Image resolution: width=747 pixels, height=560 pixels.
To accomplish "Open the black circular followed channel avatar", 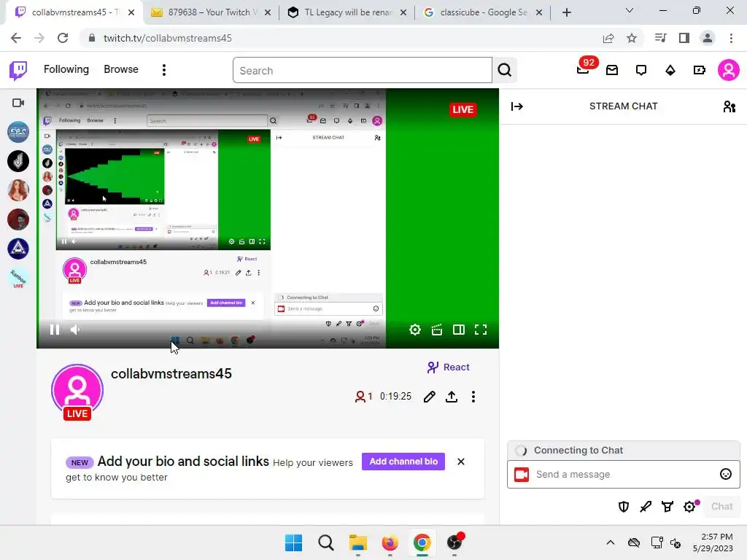I will (x=18, y=161).
